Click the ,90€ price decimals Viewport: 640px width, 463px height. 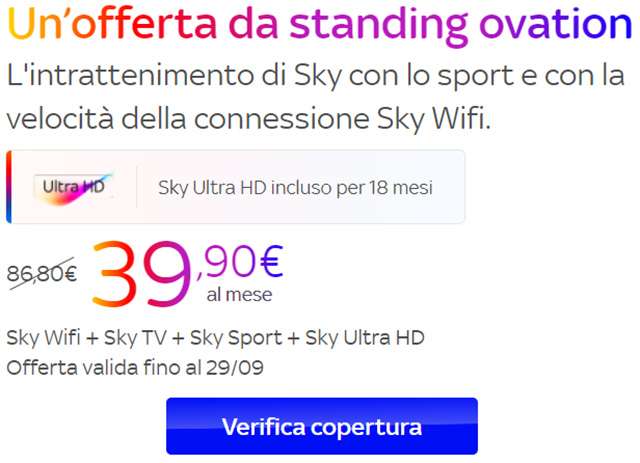(240, 262)
